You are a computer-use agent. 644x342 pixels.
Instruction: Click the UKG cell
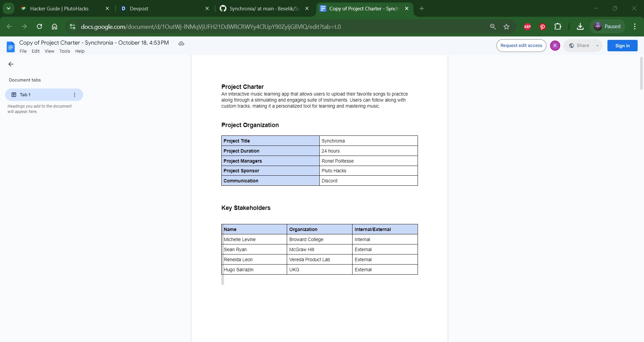[x=319, y=270]
